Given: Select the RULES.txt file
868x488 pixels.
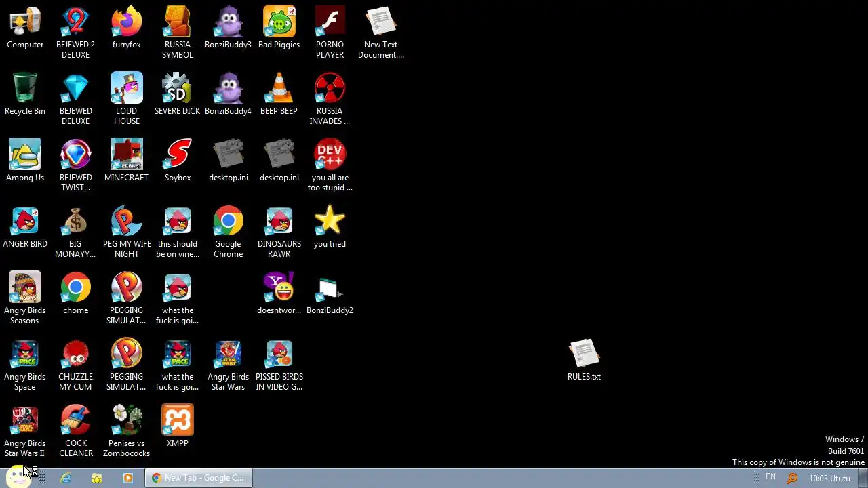Looking at the screenshot, I should coord(584,354).
